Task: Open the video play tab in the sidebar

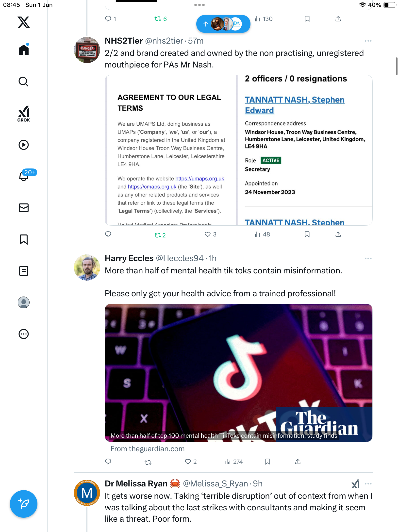Action: pyautogui.click(x=24, y=145)
